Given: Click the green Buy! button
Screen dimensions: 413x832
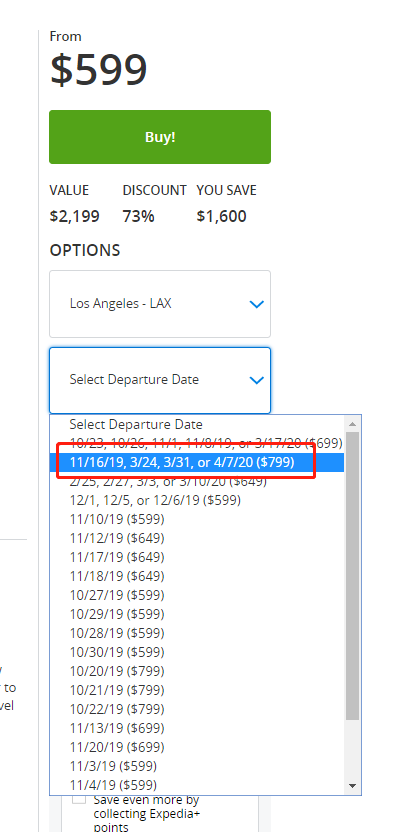Looking at the screenshot, I should click(160, 137).
